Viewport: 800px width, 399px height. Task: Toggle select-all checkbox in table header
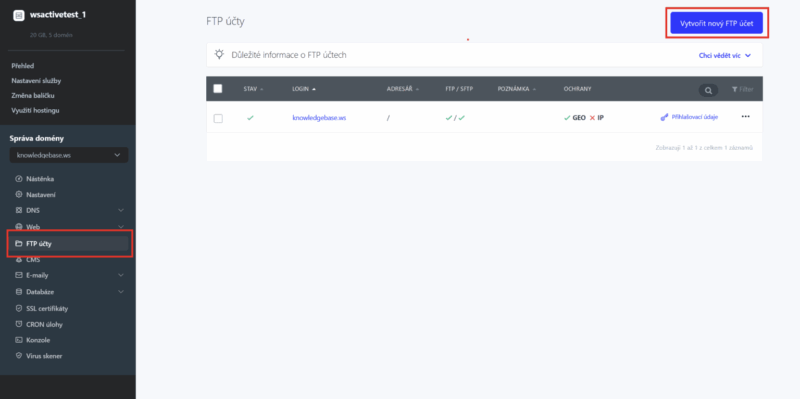(218, 89)
